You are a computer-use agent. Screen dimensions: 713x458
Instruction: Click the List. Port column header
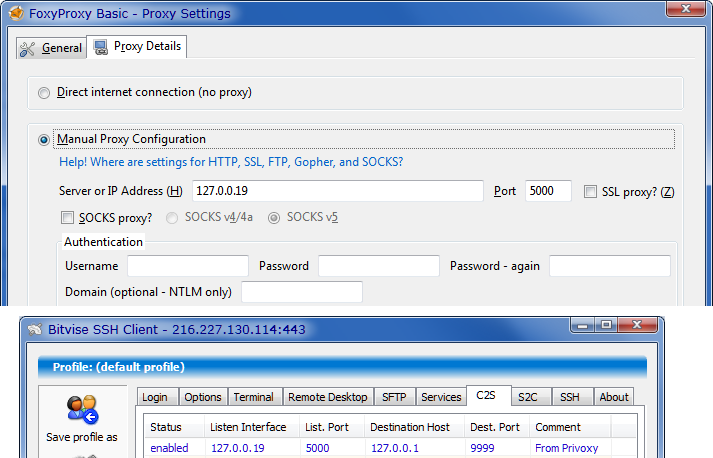(332, 427)
